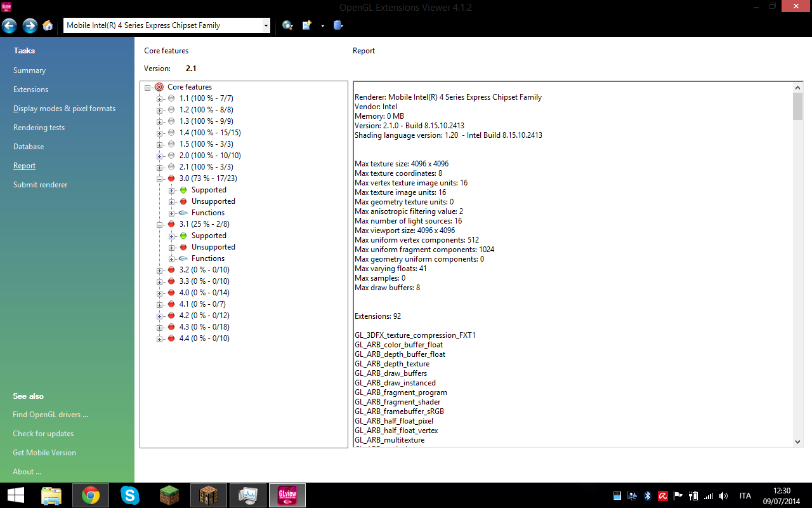Screen dimensions: 812x508
Task: Click the Bluetooth tray icon
Action: click(x=648, y=496)
